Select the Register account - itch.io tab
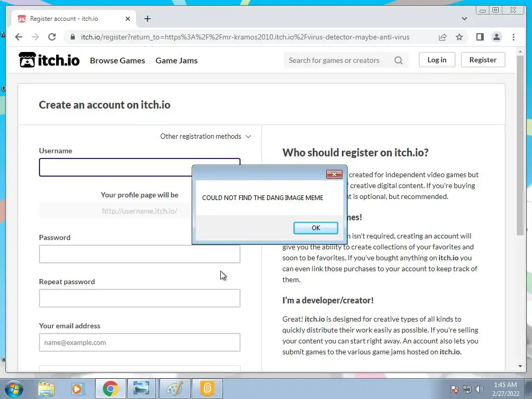 tap(74, 19)
